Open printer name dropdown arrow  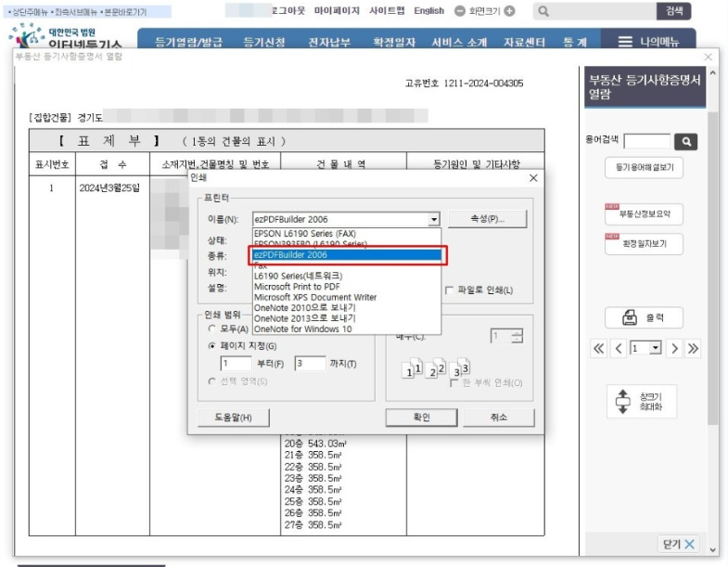coord(434,219)
